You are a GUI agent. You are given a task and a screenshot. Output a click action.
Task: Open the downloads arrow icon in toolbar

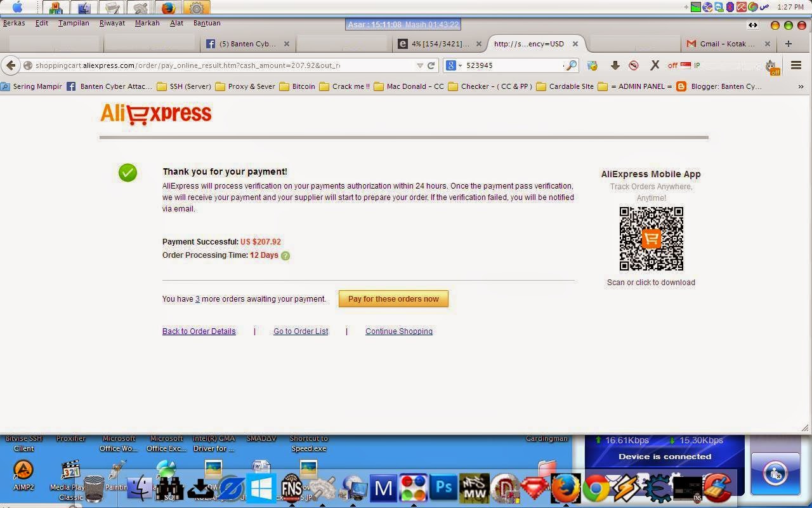point(615,65)
